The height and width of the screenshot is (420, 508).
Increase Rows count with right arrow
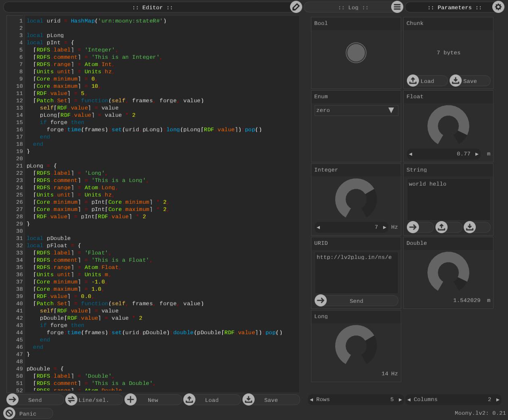[x=400, y=399]
